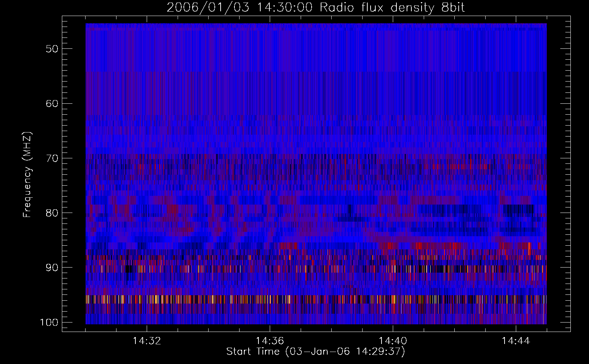This screenshot has height=364, width=589.
Task: Click the plot title '2006/01/03 14:30:00 Radio flux density 8bit'
Action: point(316,8)
